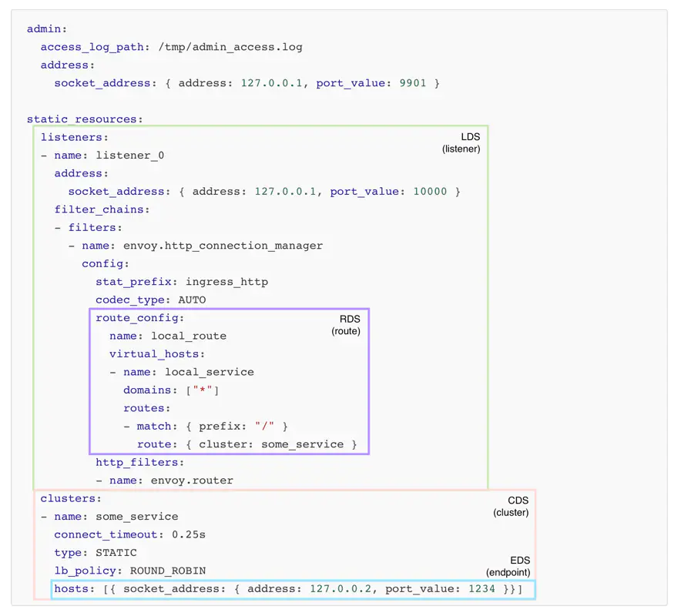Click the static_resources key
This screenshot has height=616, width=681.
85,119
